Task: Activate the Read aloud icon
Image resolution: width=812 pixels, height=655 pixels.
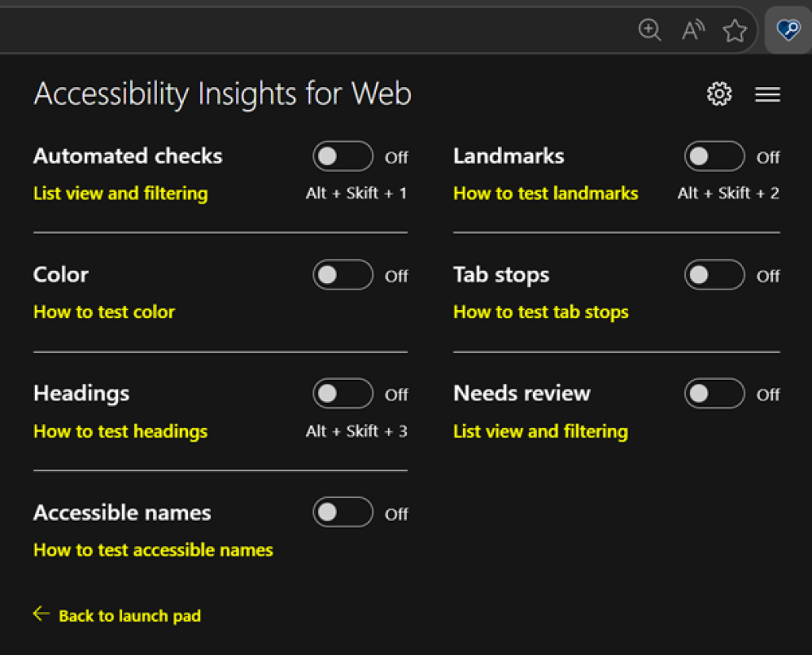Action: tap(693, 30)
